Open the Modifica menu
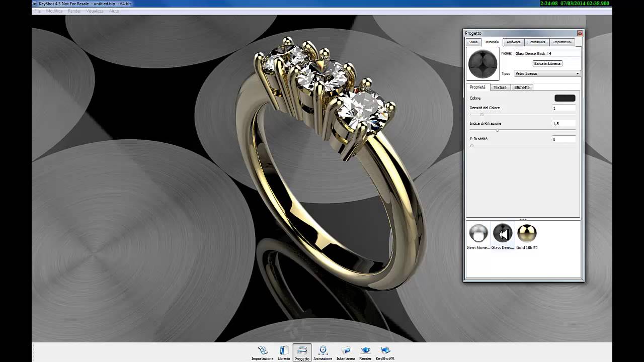The width and height of the screenshot is (644, 362). (x=54, y=11)
